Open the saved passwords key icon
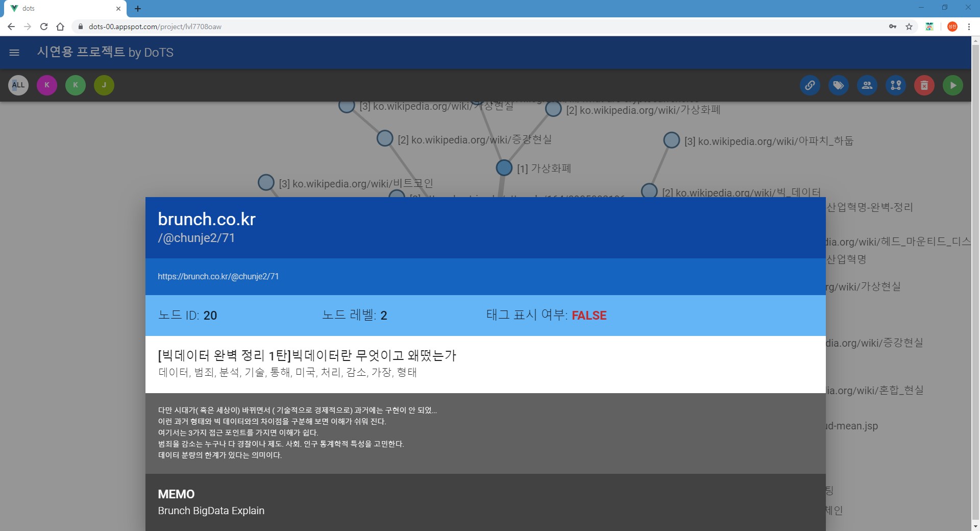Viewport: 980px width, 531px height. [x=893, y=27]
